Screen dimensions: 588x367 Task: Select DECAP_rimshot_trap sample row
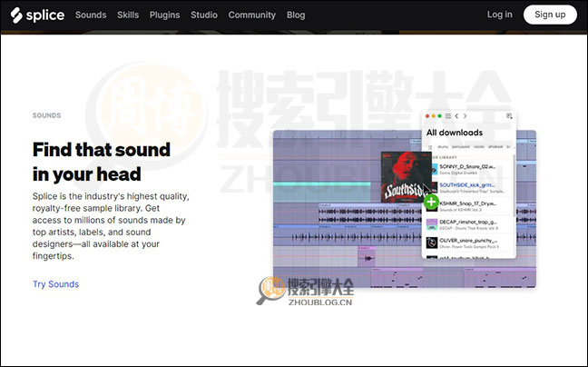[469, 224]
